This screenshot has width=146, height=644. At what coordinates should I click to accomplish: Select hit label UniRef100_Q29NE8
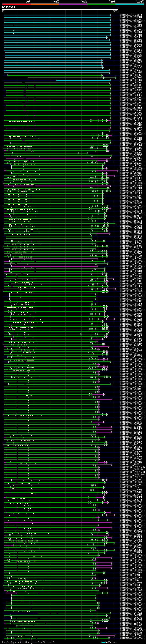click(x=131, y=158)
